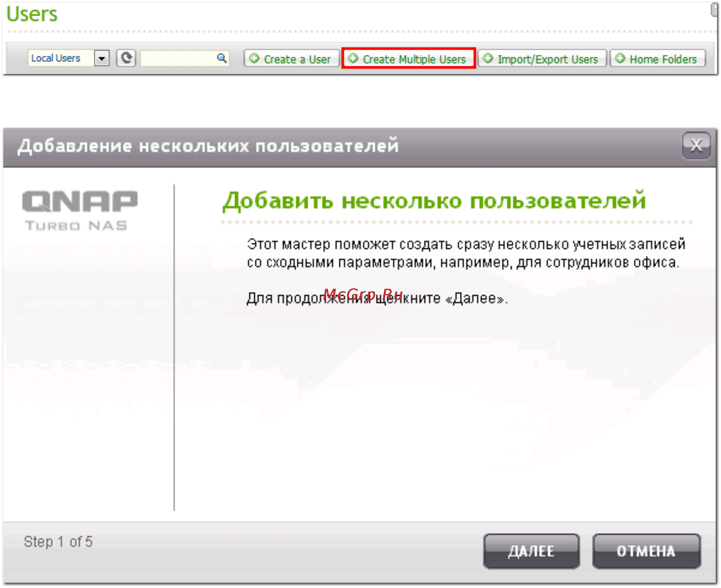
Task: Click ДАЛЕЕ to continue the wizard
Action: pyautogui.click(x=531, y=551)
